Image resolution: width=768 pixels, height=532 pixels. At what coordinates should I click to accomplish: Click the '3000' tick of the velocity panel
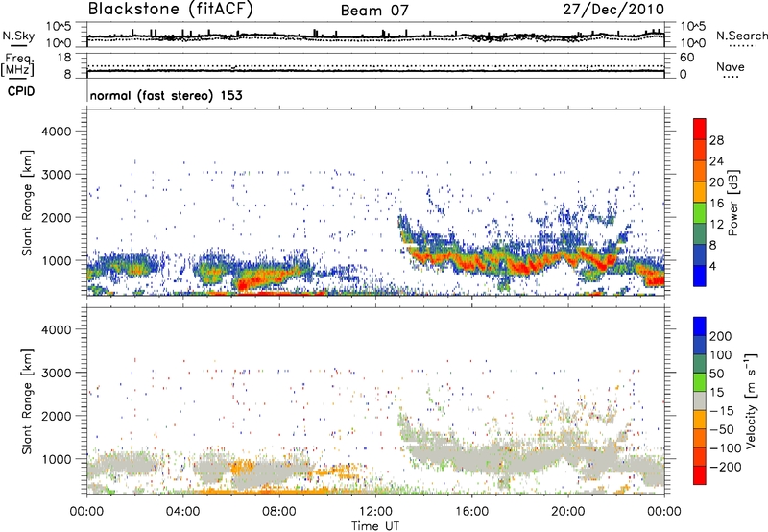pyautogui.click(x=56, y=373)
